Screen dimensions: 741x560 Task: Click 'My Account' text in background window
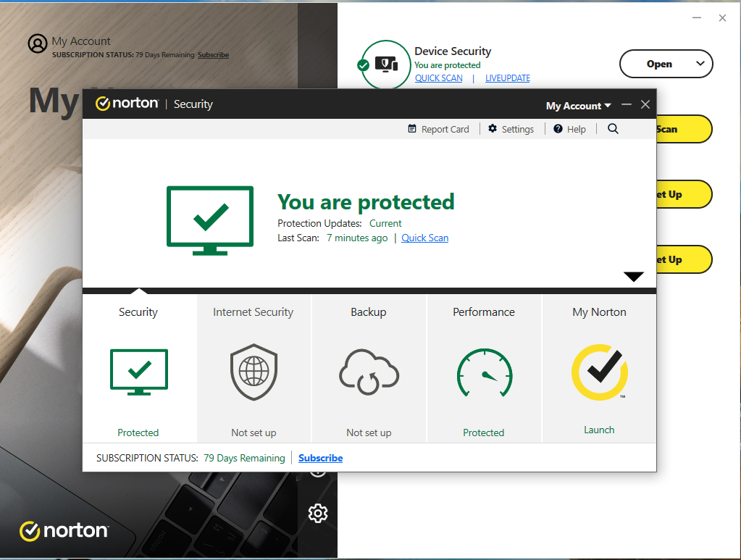pyautogui.click(x=81, y=41)
